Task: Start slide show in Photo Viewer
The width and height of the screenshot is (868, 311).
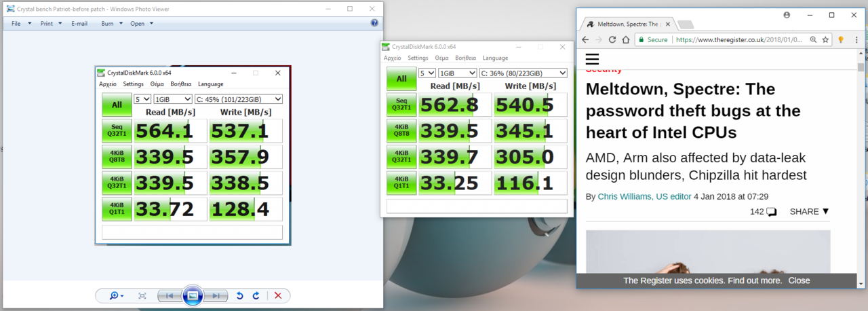Action: (x=193, y=295)
